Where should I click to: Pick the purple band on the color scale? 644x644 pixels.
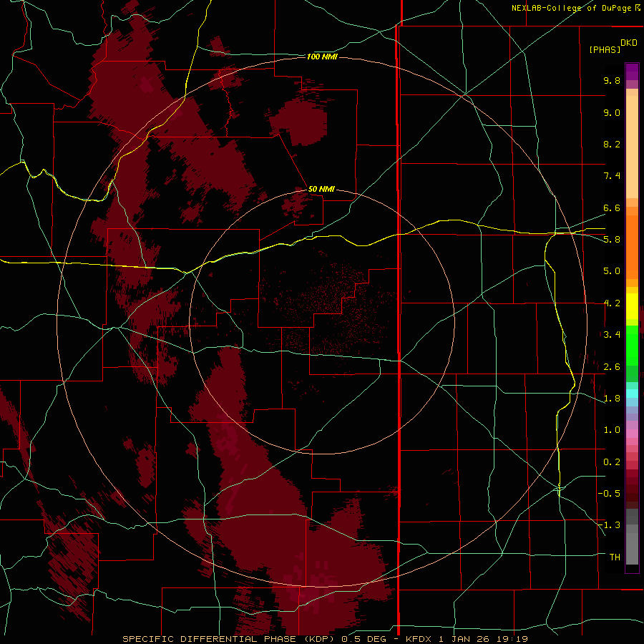632,72
